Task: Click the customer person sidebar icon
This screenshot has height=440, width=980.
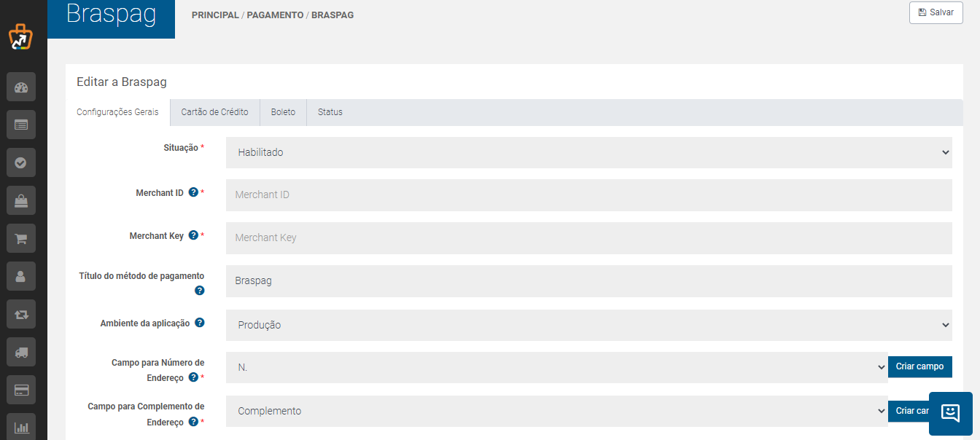Action: coord(21,276)
